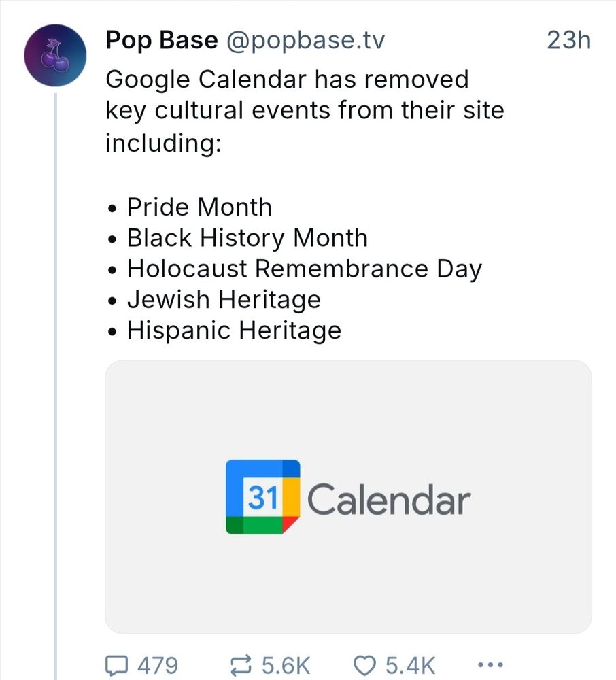Open the post via its first text line
Image resolution: width=616 pixels, height=680 pixels.
coord(288,80)
